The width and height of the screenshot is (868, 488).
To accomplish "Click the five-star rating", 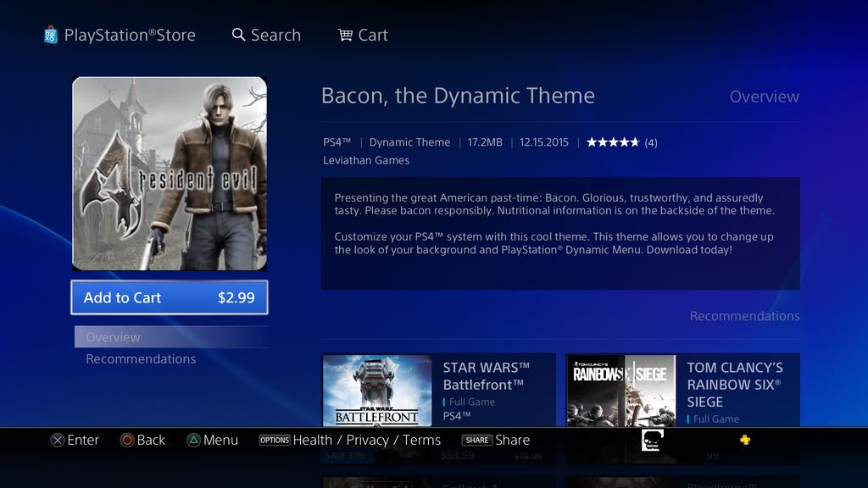I will pyautogui.click(x=613, y=142).
